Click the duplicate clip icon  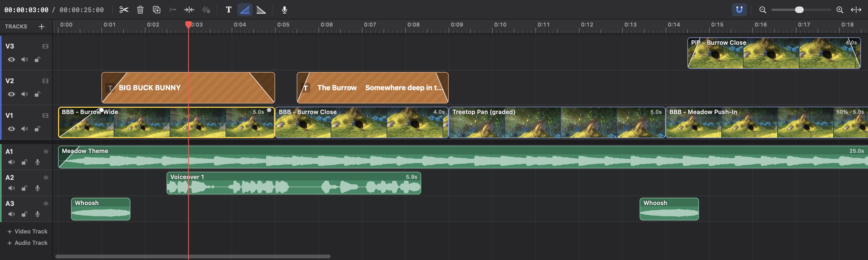pyautogui.click(x=156, y=10)
